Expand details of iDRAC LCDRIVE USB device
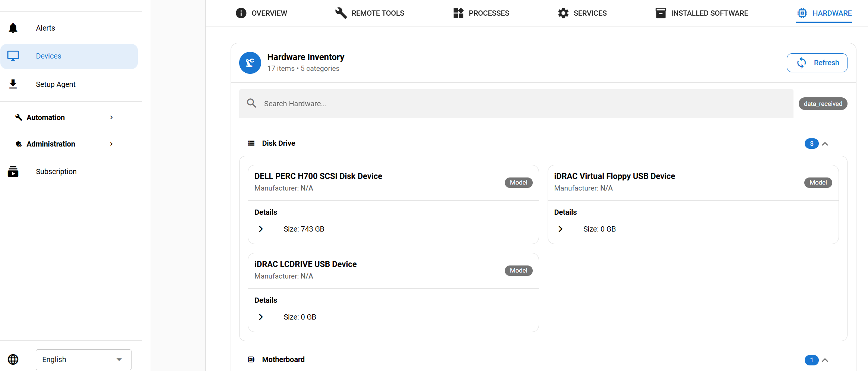The height and width of the screenshot is (371, 868). pyautogui.click(x=260, y=317)
